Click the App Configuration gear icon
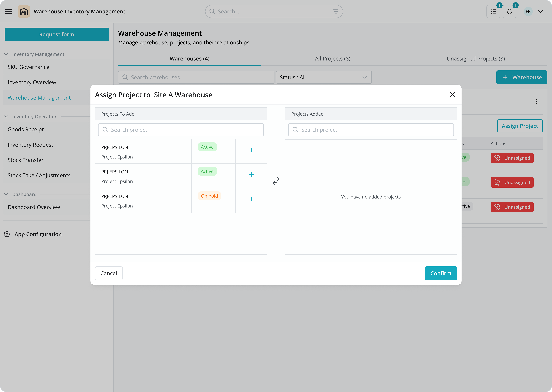Screen dimensions: 552x392 pos(7,234)
